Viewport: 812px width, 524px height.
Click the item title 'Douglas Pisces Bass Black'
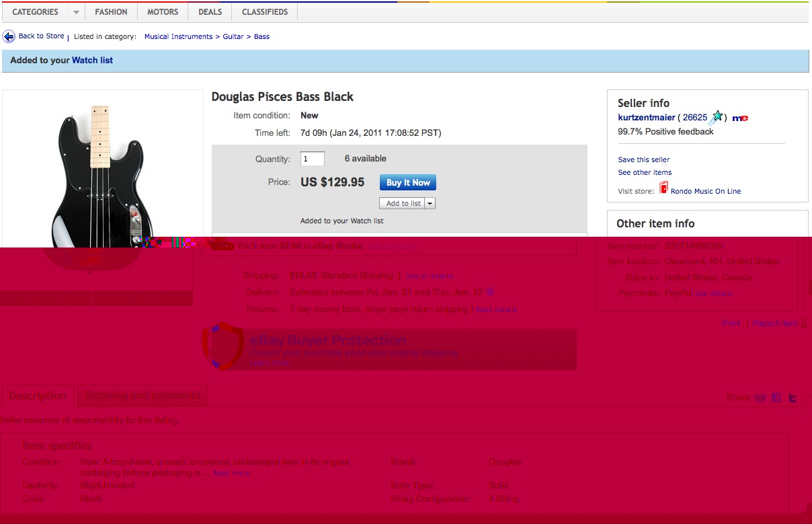click(282, 97)
